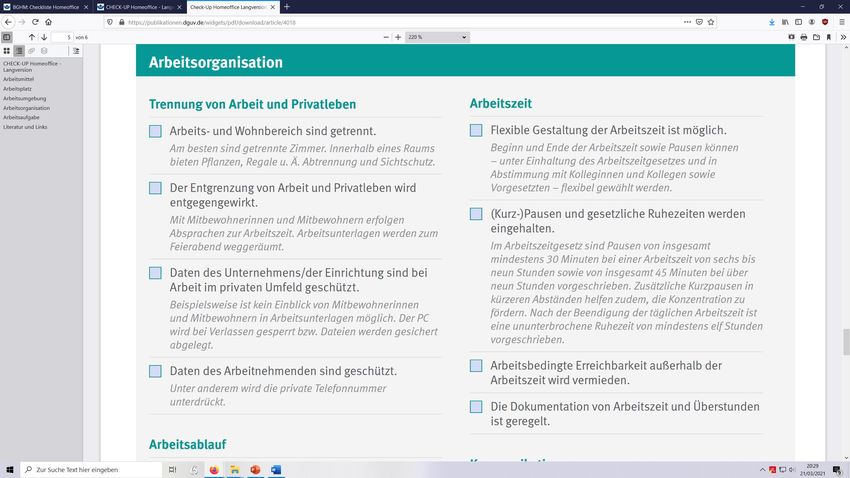Open the 220 % zoom level dropdown

tap(438, 37)
